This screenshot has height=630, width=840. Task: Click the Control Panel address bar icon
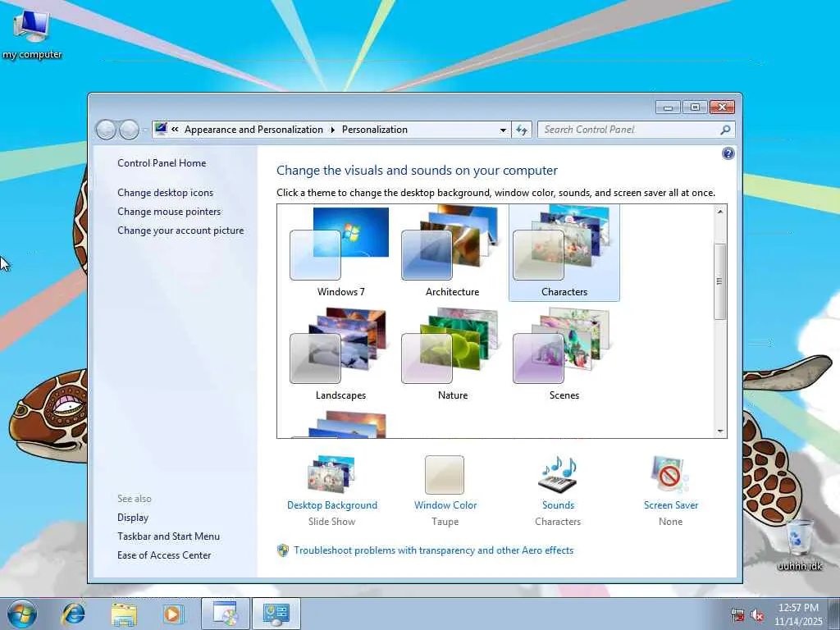[161, 129]
